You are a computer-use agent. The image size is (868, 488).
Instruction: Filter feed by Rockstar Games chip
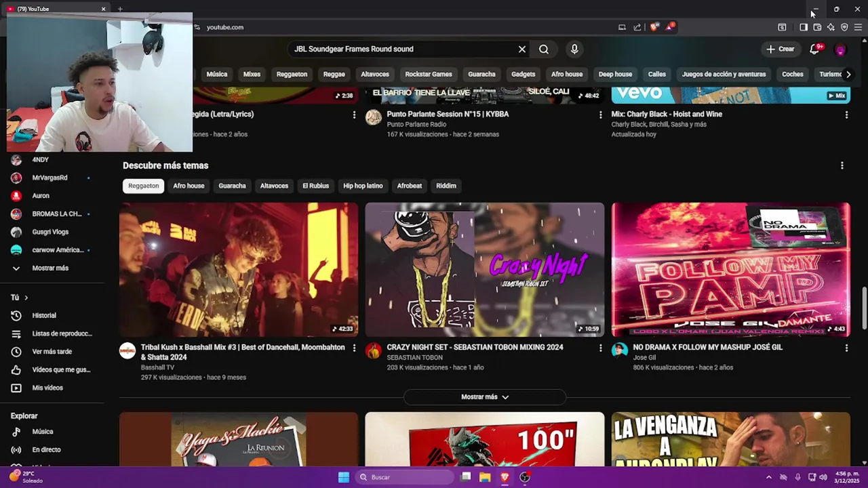click(x=429, y=74)
